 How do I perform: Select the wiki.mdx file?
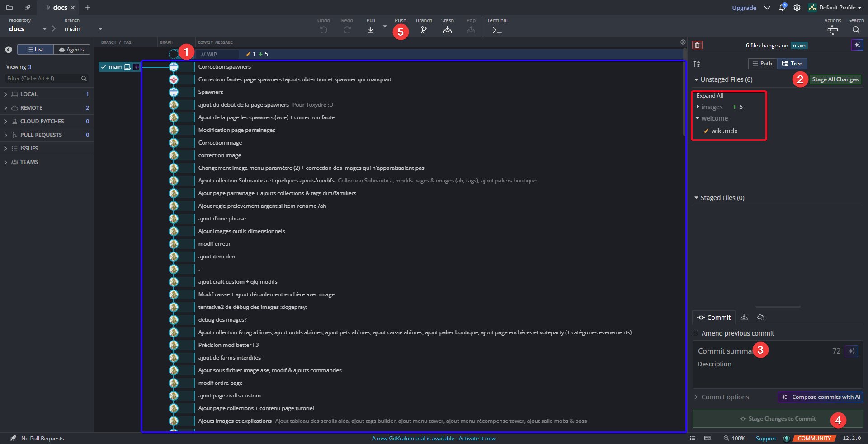pyautogui.click(x=724, y=131)
